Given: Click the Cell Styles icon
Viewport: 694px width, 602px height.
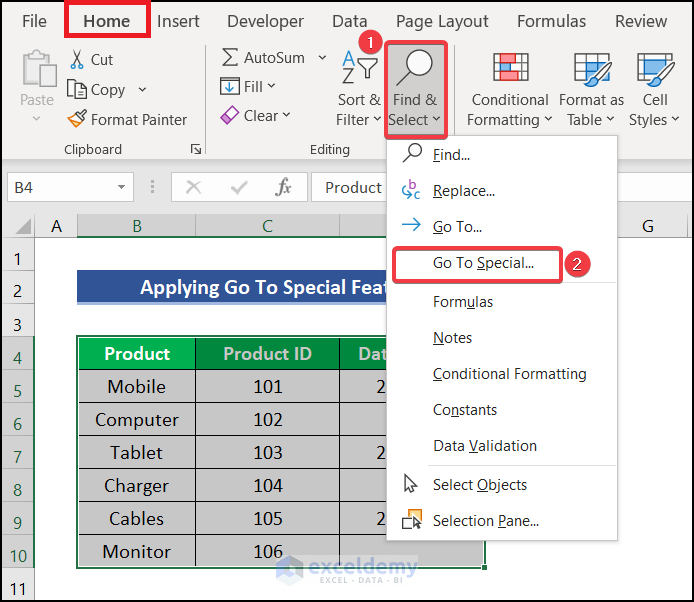Looking at the screenshot, I should click(x=655, y=70).
